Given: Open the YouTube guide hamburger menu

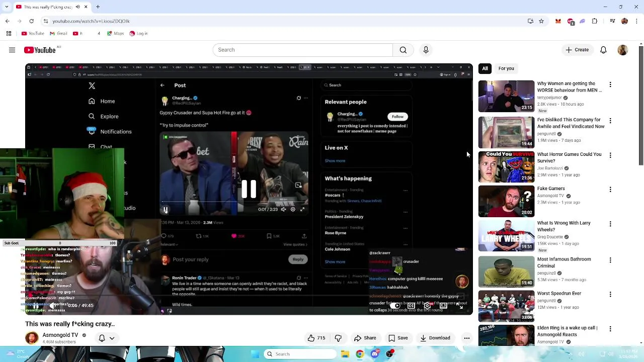Looking at the screenshot, I should [x=12, y=50].
